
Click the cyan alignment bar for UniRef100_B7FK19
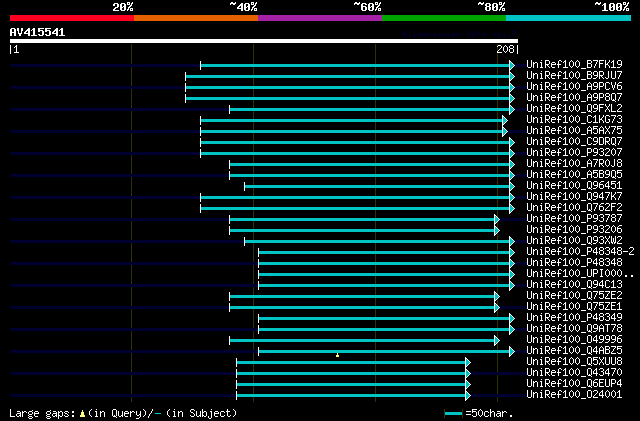point(355,65)
